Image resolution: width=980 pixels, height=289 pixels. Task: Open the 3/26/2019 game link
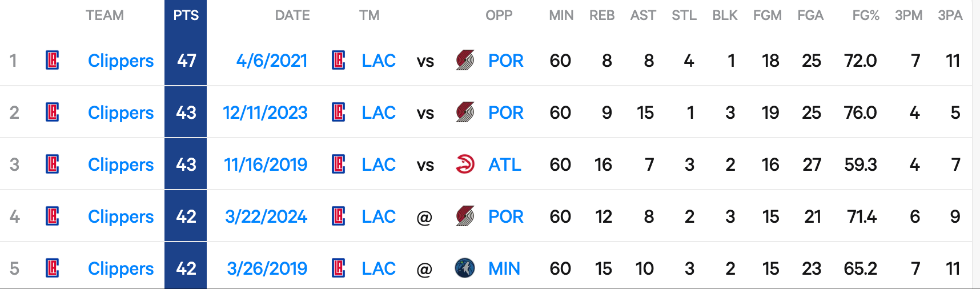click(x=267, y=268)
